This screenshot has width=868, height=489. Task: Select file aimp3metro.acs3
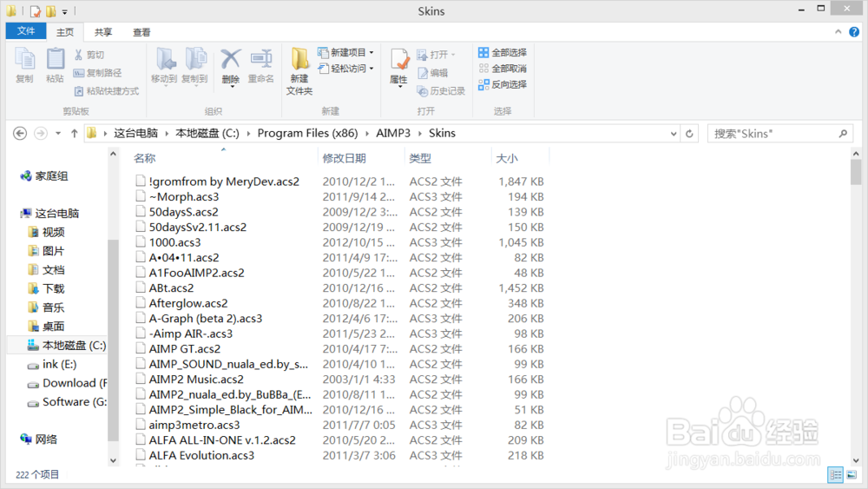point(194,426)
